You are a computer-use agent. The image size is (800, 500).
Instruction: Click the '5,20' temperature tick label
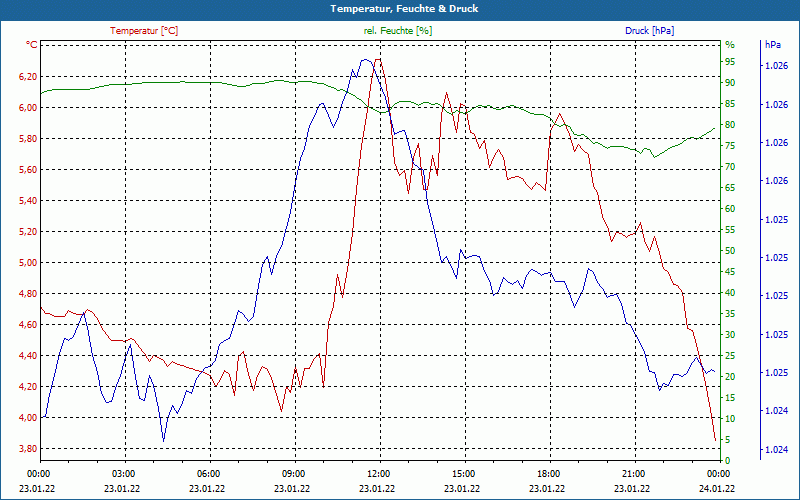point(28,232)
